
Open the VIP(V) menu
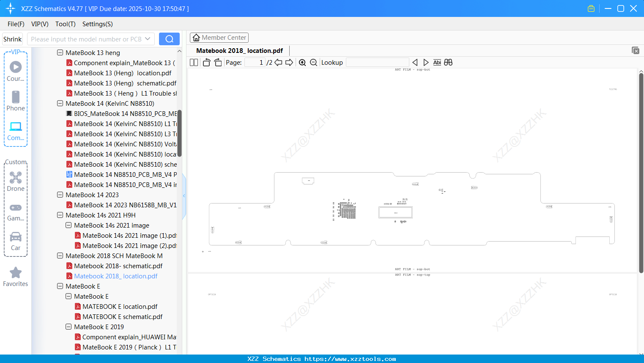40,24
